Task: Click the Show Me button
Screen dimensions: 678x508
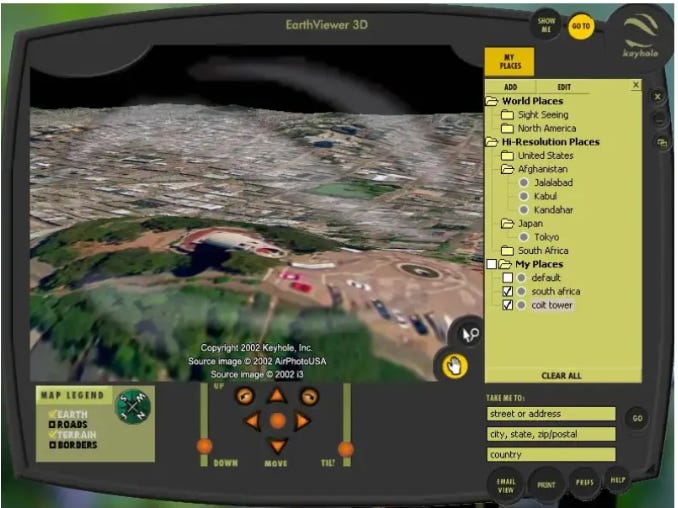Action: 546,25
